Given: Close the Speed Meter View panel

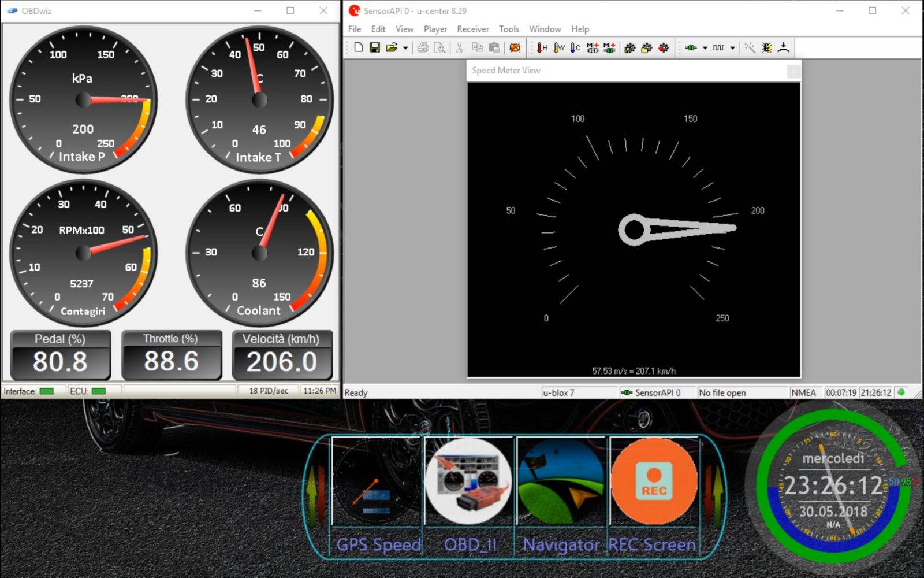Looking at the screenshot, I should click(x=793, y=71).
